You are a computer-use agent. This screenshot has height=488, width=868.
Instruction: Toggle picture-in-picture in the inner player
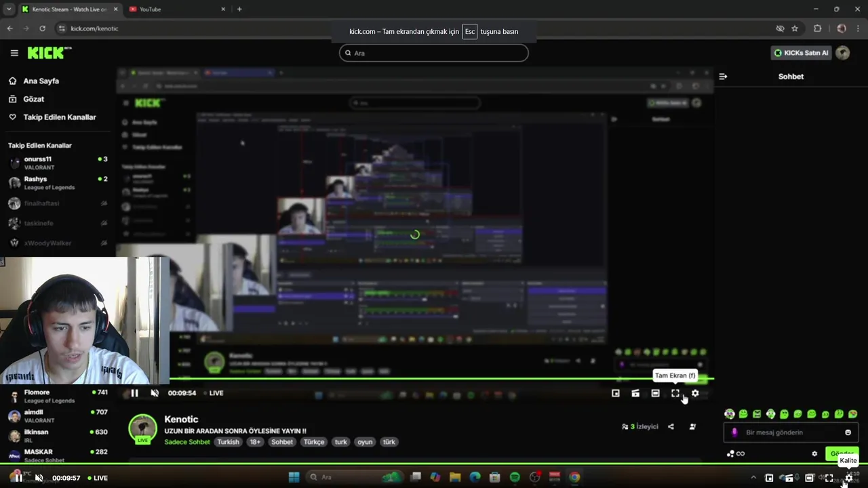(x=616, y=393)
